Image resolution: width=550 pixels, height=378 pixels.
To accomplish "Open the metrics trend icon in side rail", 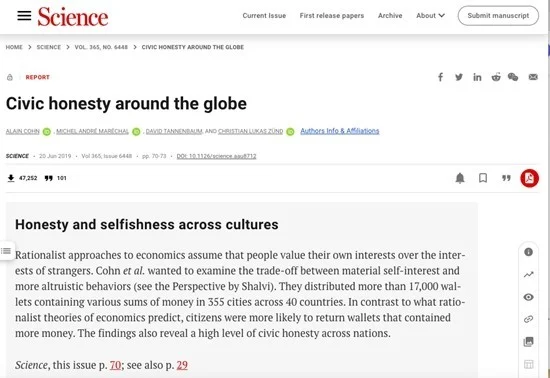I will coord(528,275).
